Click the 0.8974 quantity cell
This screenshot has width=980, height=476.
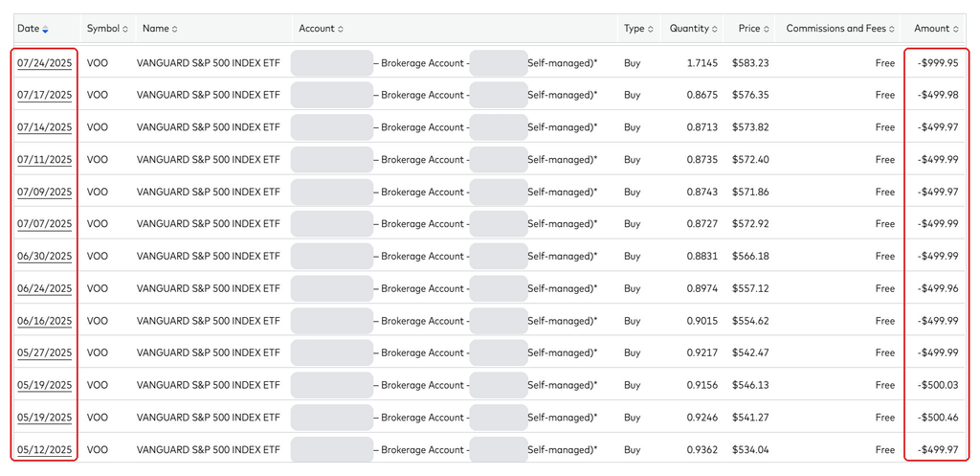click(702, 289)
